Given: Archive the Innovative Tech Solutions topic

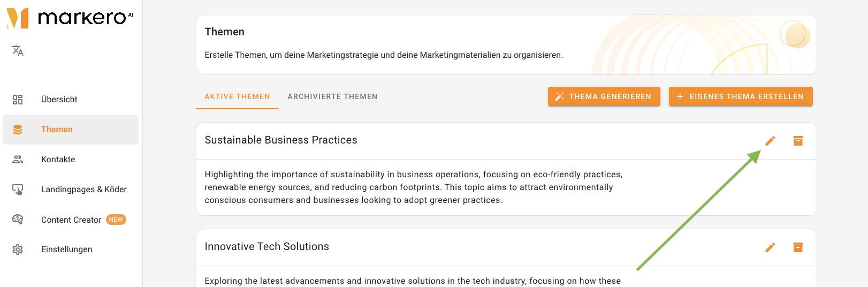Looking at the screenshot, I should point(798,247).
